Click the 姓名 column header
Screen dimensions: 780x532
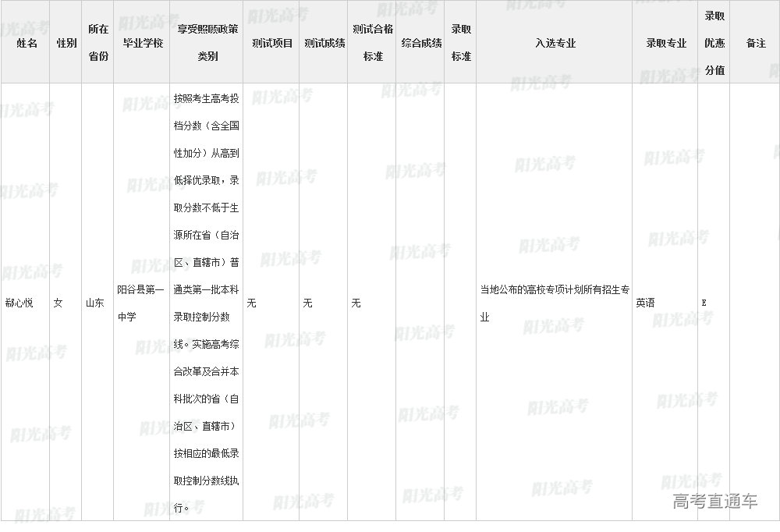[x=27, y=43]
